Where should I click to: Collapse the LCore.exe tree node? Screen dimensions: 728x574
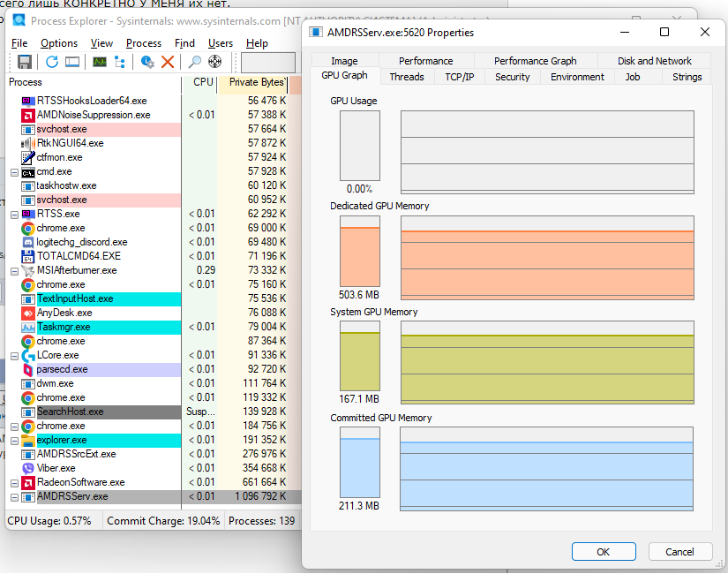pos(14,357)
